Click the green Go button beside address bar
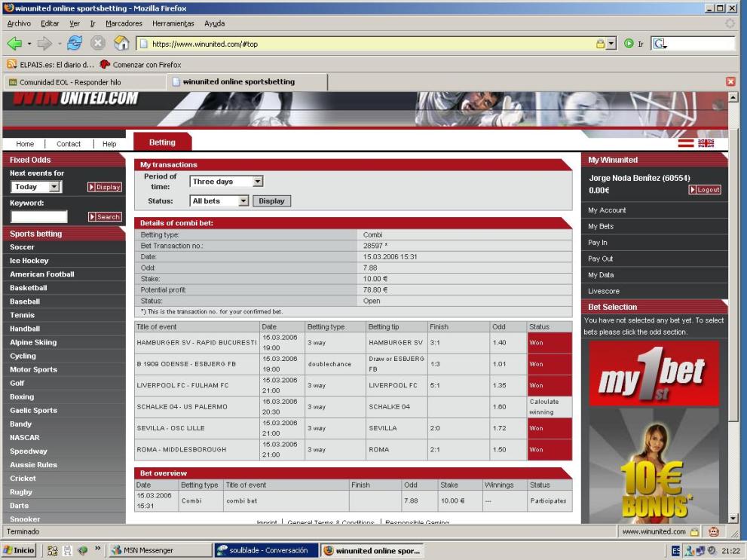The image size is (747, 560). tap(629, 44)
